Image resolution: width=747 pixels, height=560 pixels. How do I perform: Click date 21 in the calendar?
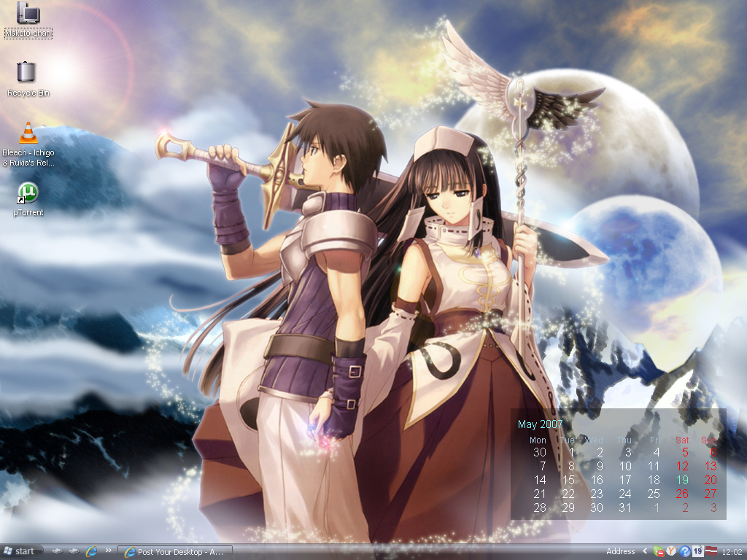(x=540, y=494)
